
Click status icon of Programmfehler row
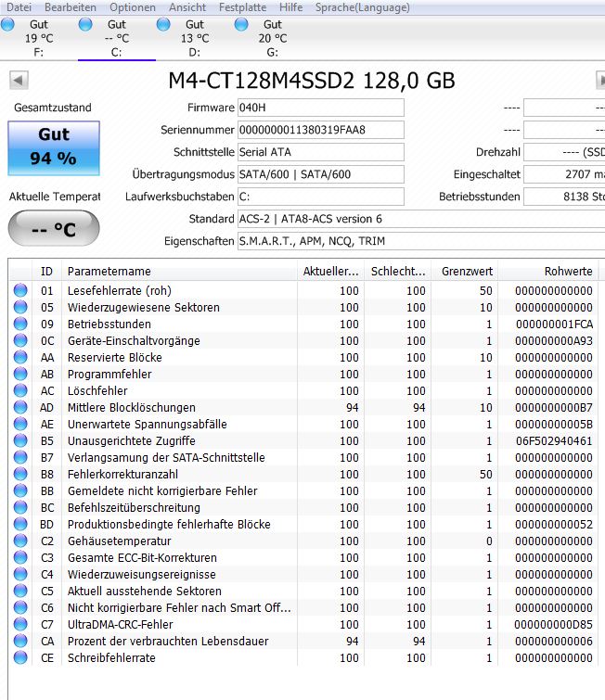click(x=20, y=374)
